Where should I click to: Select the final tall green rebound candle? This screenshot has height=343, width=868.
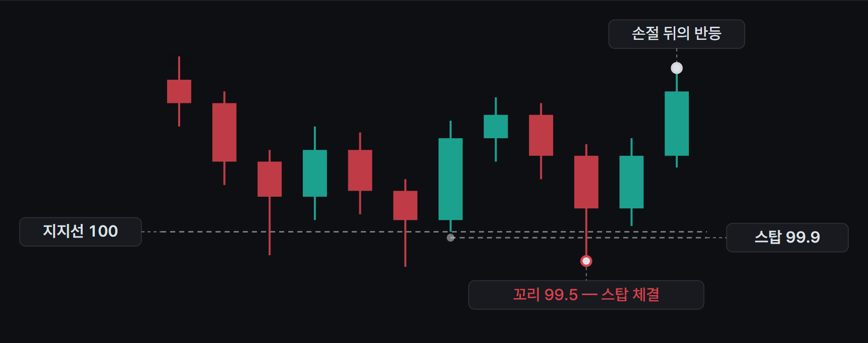tap(677, 124)
